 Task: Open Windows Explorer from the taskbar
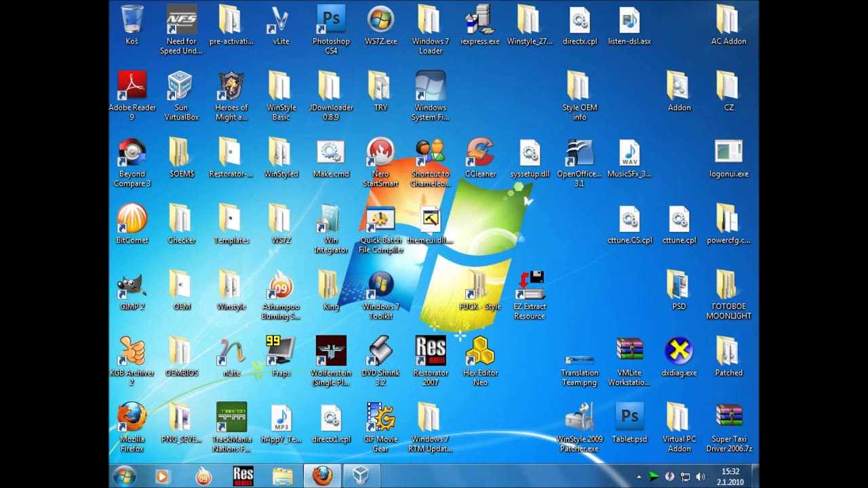click(283, 476)
